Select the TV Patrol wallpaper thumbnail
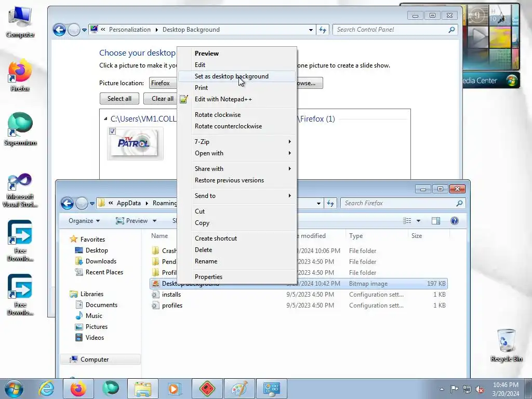 (x=135, y=143)
